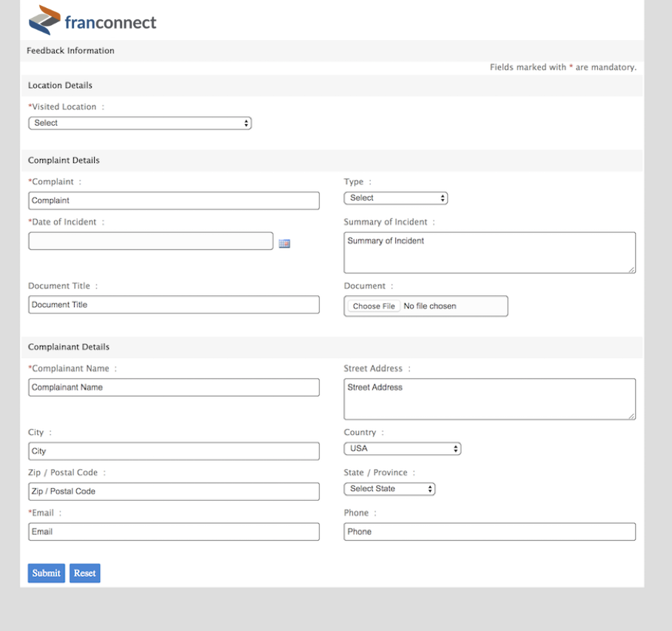Click into the Summary of Incident textarea

click(x=489, y=253)
